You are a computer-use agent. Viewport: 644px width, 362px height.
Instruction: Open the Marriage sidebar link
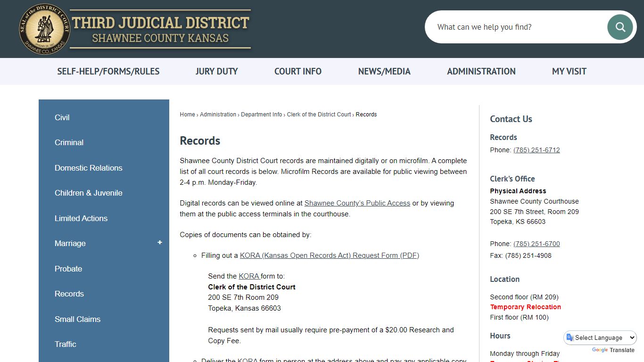(70, 243)
